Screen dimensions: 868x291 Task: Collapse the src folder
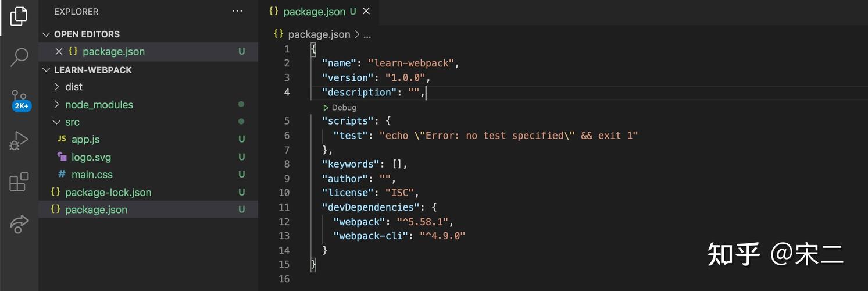56,122
